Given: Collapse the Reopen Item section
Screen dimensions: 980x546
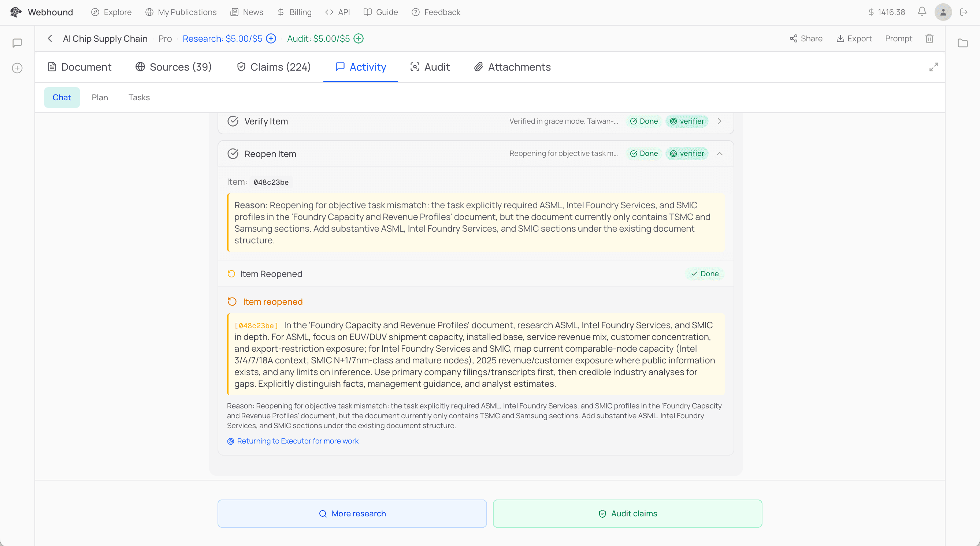Looking at the screenshot, I should tap(719, 154).
